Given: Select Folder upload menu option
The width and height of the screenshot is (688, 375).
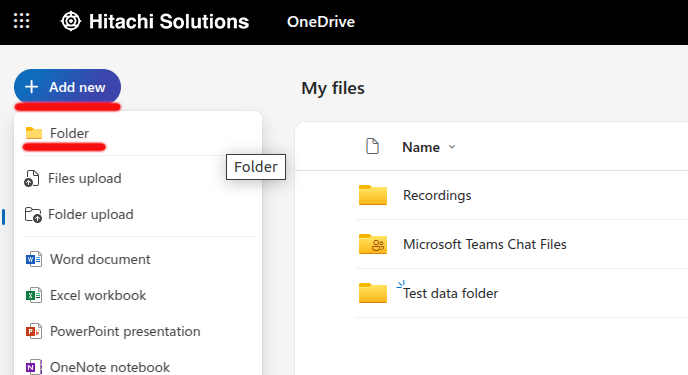Looking at the screenshot, I should tap(138, 214).
